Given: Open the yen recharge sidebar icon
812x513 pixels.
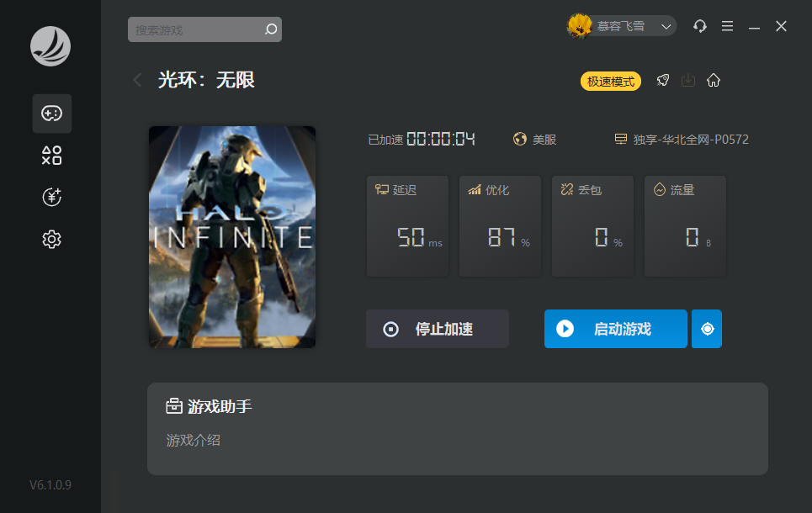Looking at the screenshot, I should [x=52, y=198].
